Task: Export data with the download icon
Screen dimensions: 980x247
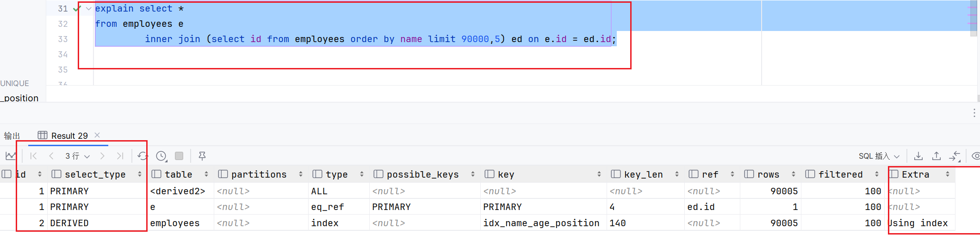Action: [918, 156]
